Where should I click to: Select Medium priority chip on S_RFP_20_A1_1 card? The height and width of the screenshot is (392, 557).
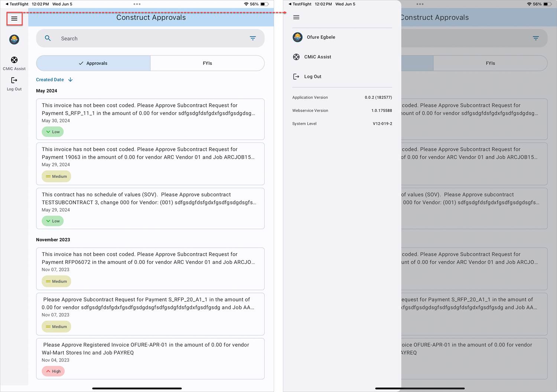click(x=56, y=327)
